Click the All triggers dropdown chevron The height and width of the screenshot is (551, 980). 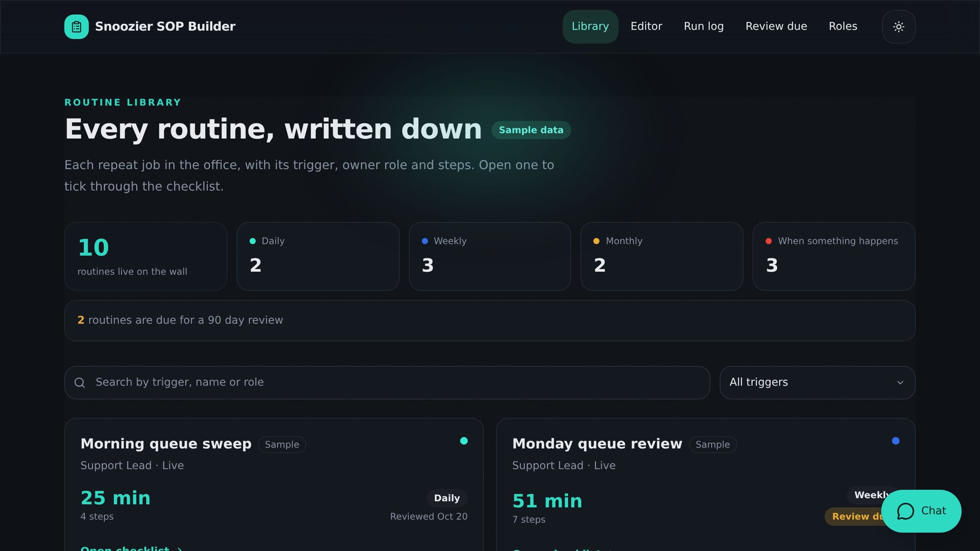pyautogui.click(x=900, y=383)
